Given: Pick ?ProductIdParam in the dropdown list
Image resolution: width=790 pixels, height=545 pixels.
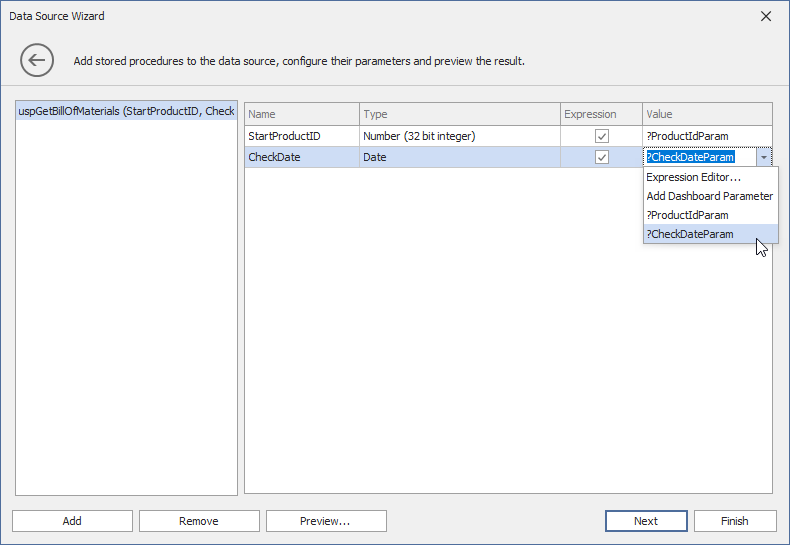Looking at the screenshot, I should coord(687,215).
